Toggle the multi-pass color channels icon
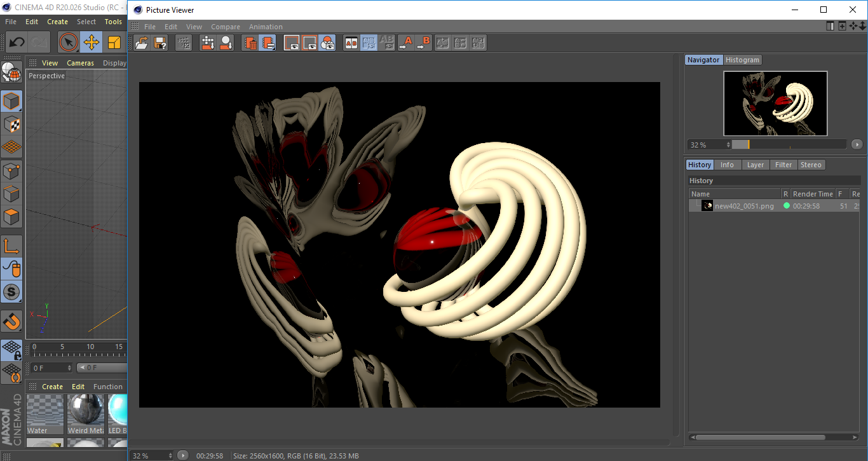The width and height of the screenshot is (868, 461). [x=327, y=43]
